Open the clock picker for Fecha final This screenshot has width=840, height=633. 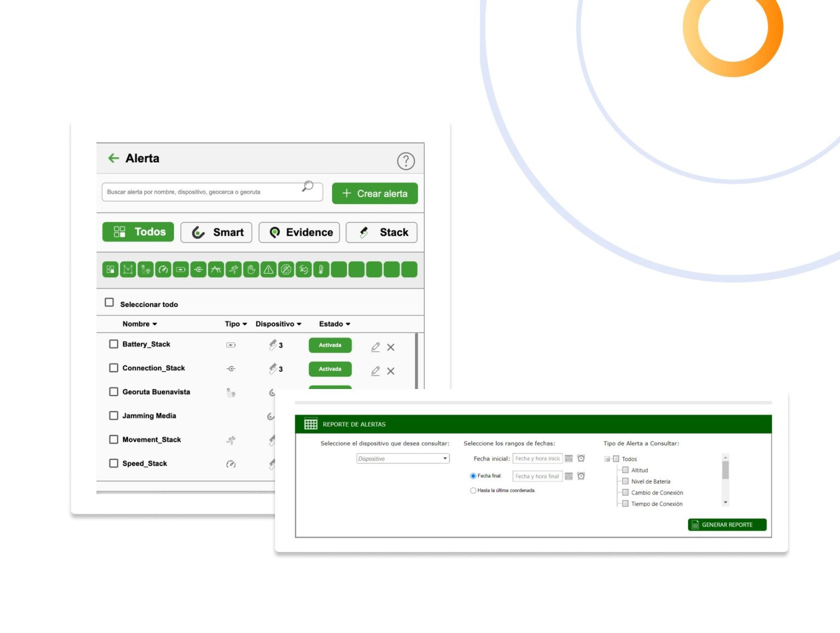(581, 475)
